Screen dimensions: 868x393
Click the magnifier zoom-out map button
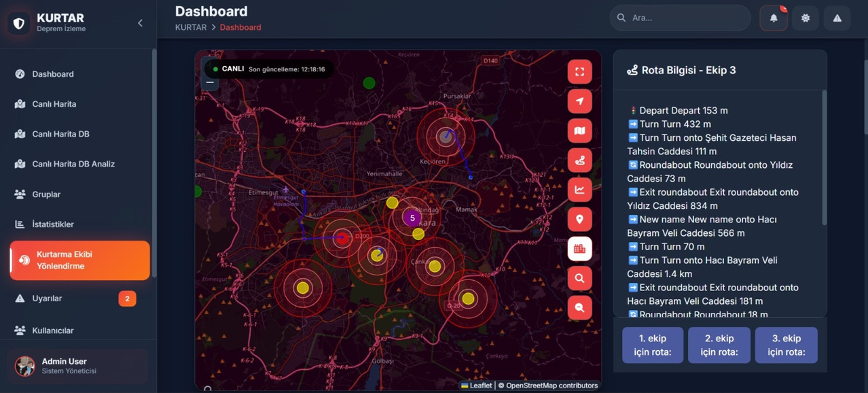point(579,308)
